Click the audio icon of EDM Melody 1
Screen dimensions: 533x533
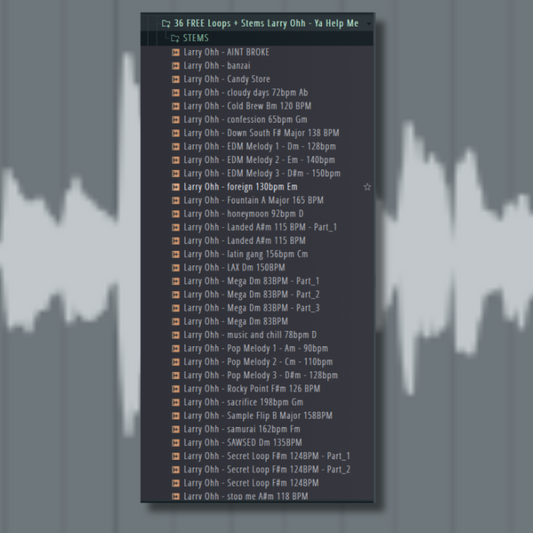[x=175, y=147]
